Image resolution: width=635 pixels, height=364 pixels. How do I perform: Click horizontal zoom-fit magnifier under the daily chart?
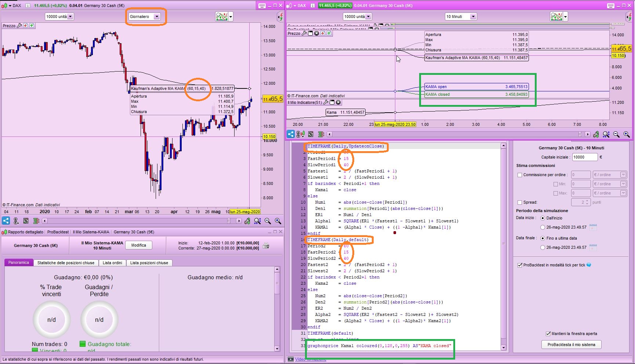click(x=258, y=221)
